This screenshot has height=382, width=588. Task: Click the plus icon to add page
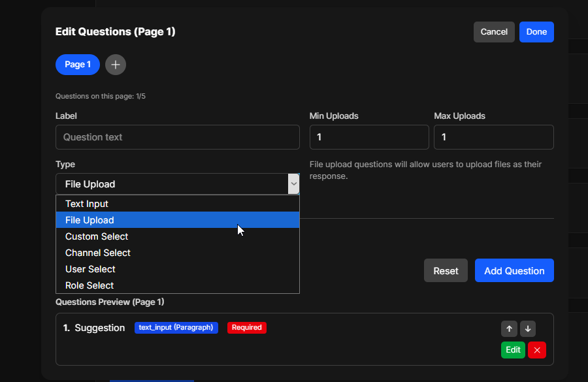pos(116,65)
